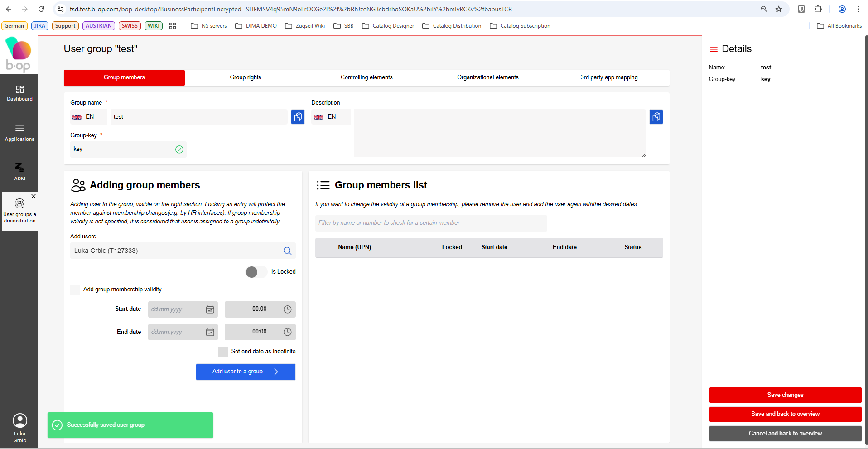Check Set end date as indefinite
Screen dimensions: 868x449
point(223,352)
